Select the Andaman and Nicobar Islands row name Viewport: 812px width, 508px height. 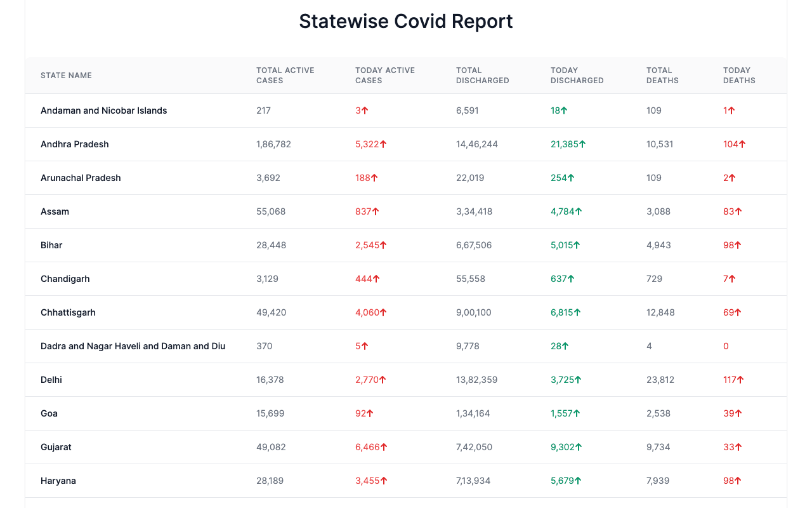point(103,110)
